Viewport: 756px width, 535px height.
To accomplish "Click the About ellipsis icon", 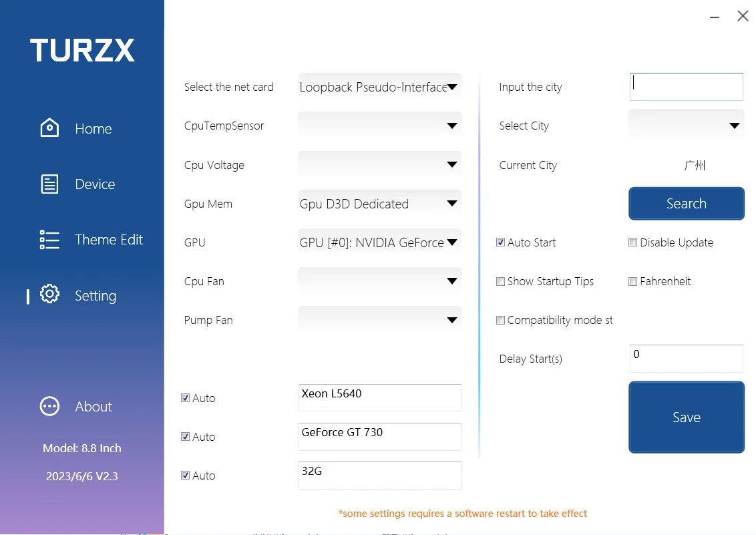I will point(49,406).
